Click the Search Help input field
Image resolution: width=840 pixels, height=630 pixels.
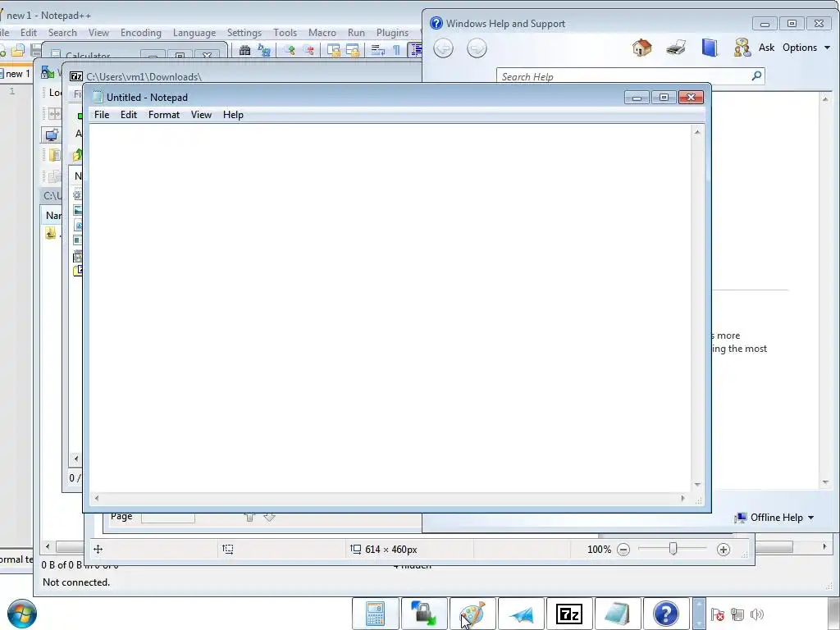coord(623,76)
